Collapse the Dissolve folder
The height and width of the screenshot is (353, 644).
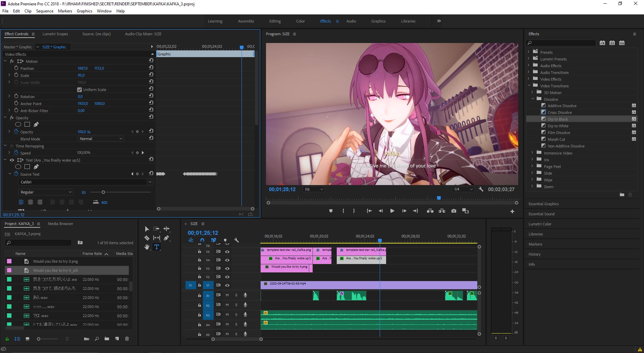(x=532, y=99)
